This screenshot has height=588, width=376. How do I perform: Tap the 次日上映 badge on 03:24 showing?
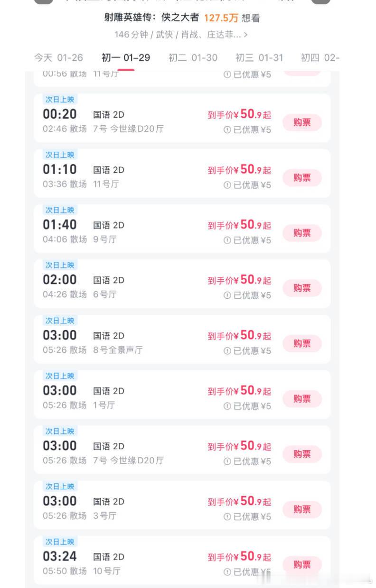[x=60, y=542]
